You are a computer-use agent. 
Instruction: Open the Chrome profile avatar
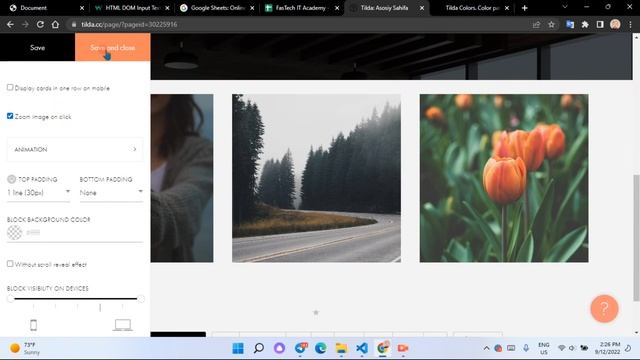615,24
